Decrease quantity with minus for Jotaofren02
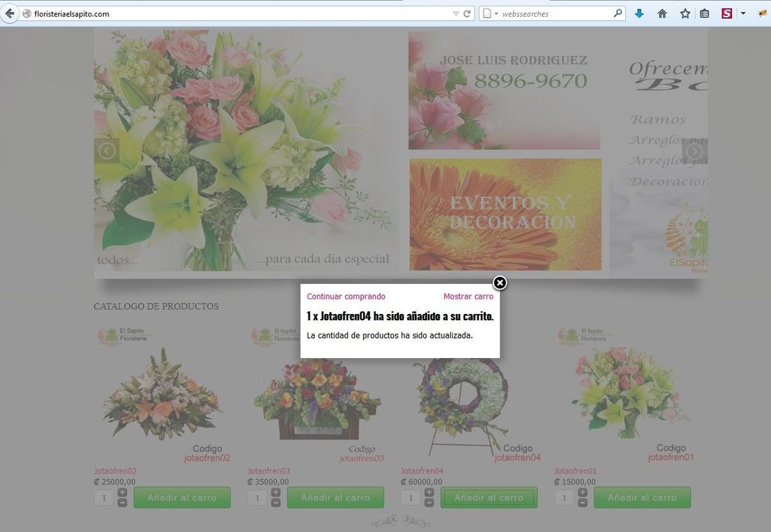The width and height of the screenshot is (771, 532). coord(123,503)
